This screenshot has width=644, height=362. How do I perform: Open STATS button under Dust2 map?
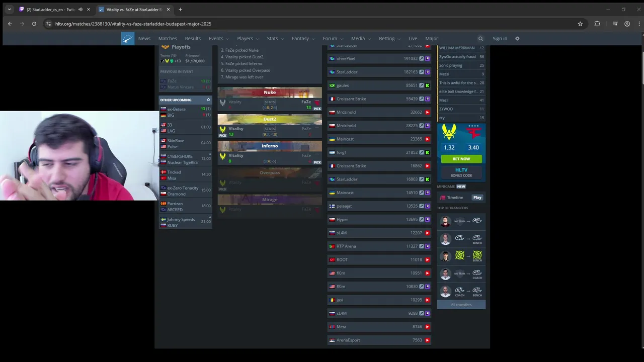[270, 129]
